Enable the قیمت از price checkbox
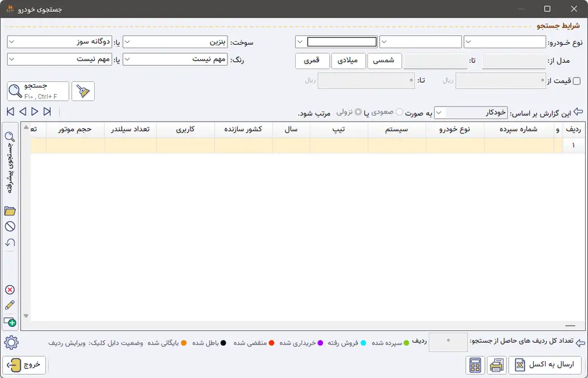The height and width of the screenshot is (378, 588). [x=576, y=81]
